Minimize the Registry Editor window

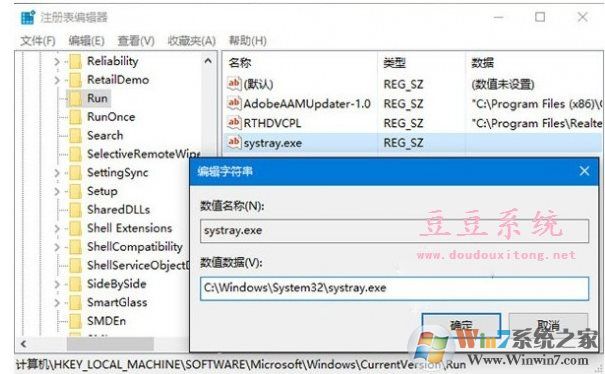coord(499,17)
